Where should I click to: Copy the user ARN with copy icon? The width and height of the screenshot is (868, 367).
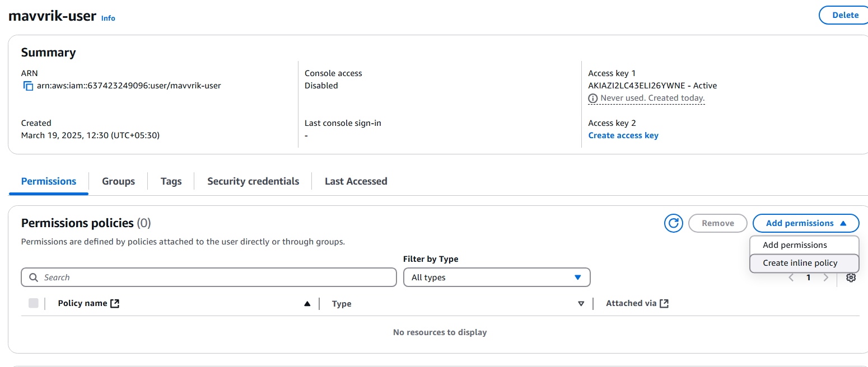28,86
